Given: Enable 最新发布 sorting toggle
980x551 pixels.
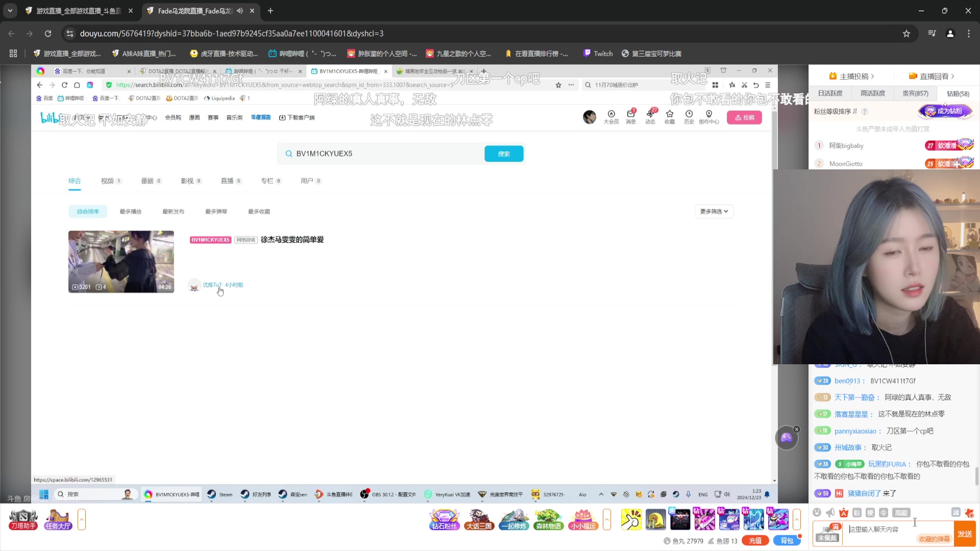Looking at the screenshot, I should tap(173, 211).
